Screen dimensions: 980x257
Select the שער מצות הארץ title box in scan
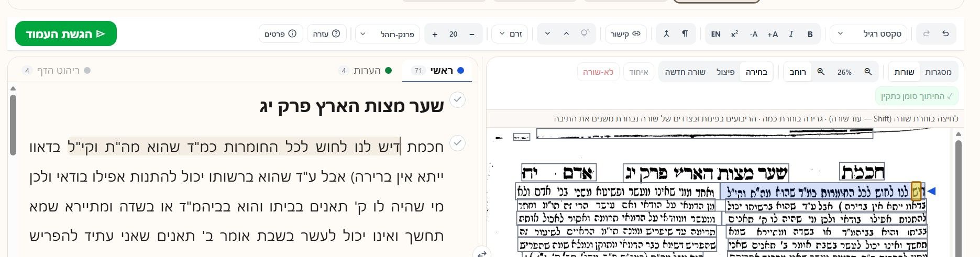(x=705, y=173)
